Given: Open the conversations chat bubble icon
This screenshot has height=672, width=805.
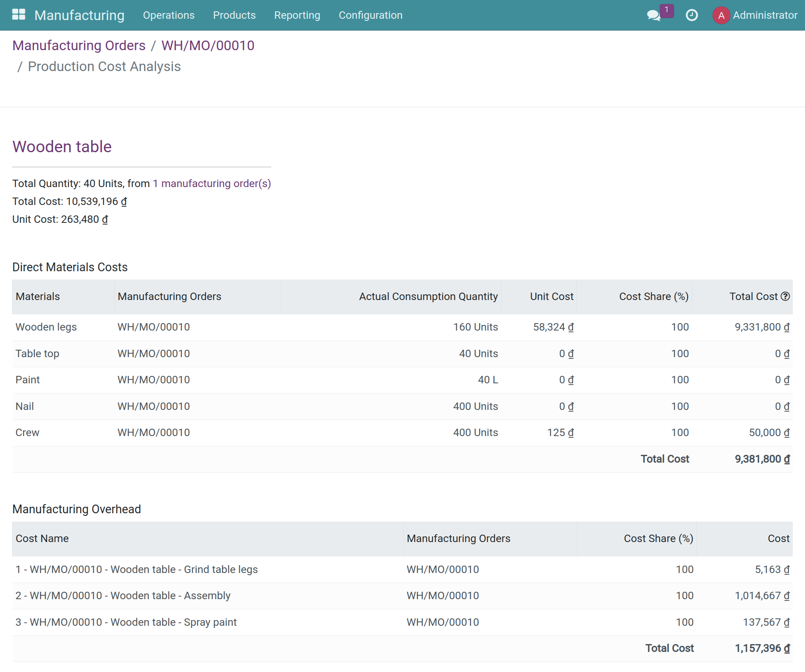Looking at the screenshot, I should tap(653, 15).
